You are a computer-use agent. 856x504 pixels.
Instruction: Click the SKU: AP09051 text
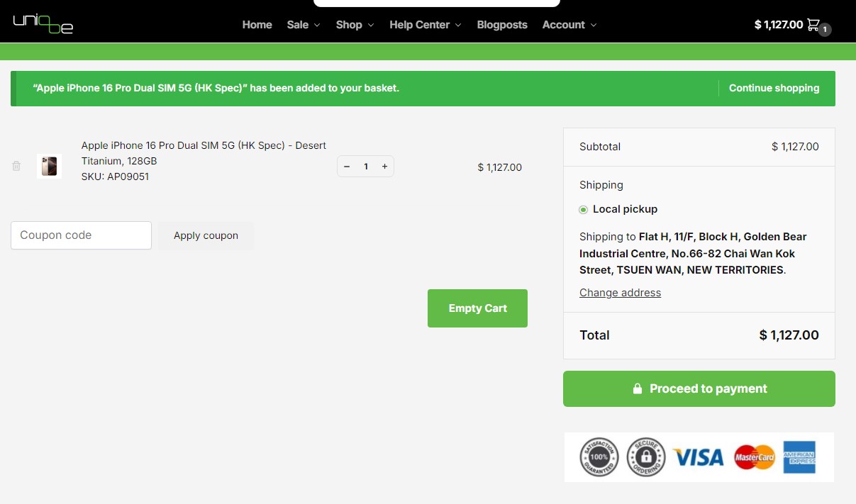click(x=115, y=177)
